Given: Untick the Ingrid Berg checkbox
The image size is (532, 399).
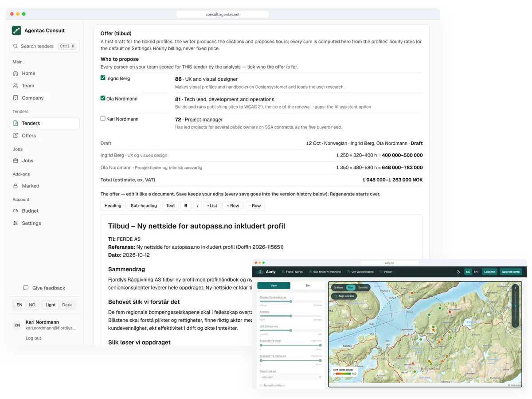Looking at the screenshot, I should [103, 78].
